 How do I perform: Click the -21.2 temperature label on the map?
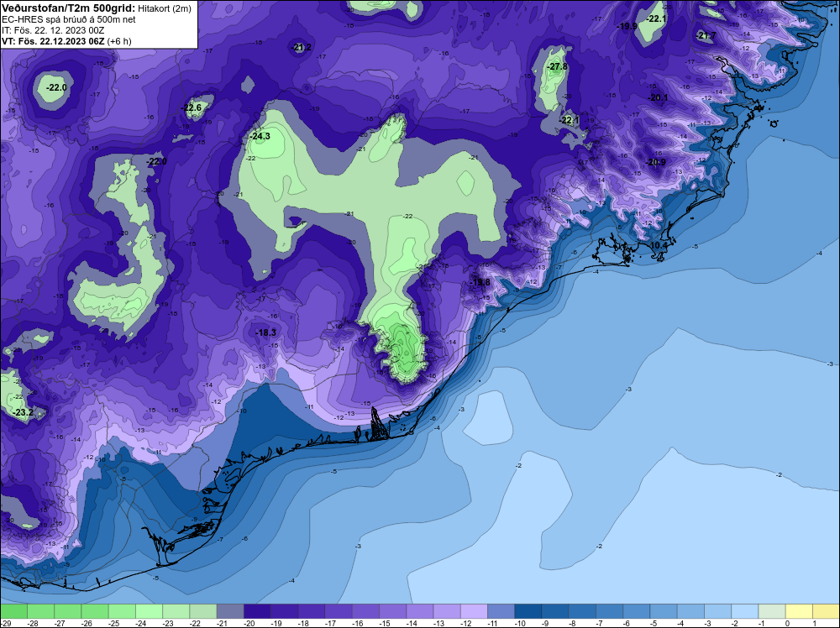click(x=302, y=48)
